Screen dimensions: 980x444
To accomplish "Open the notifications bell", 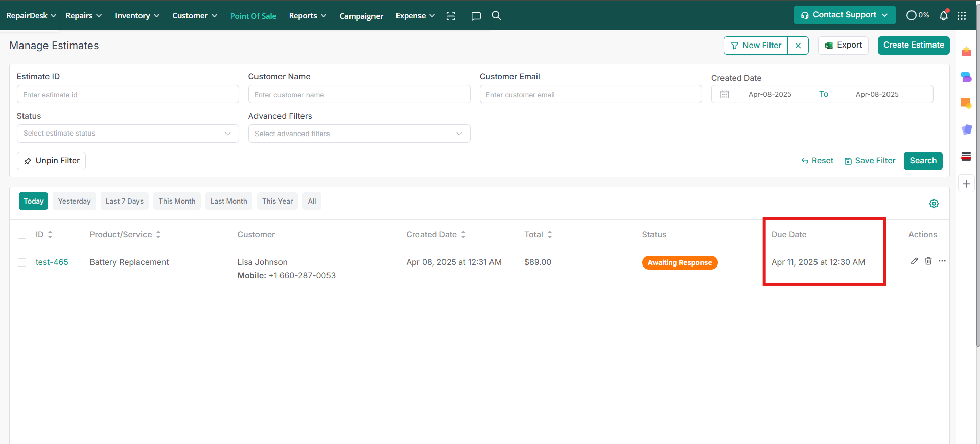I will (x=944, y=15).
